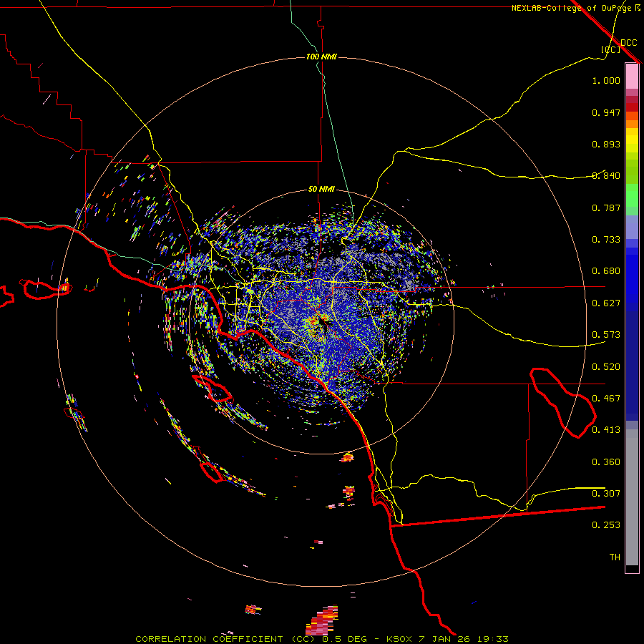Viewport: 644px width, 644px height.
Task: Click the San Clemente Island outline
Action: pos(211,472)
